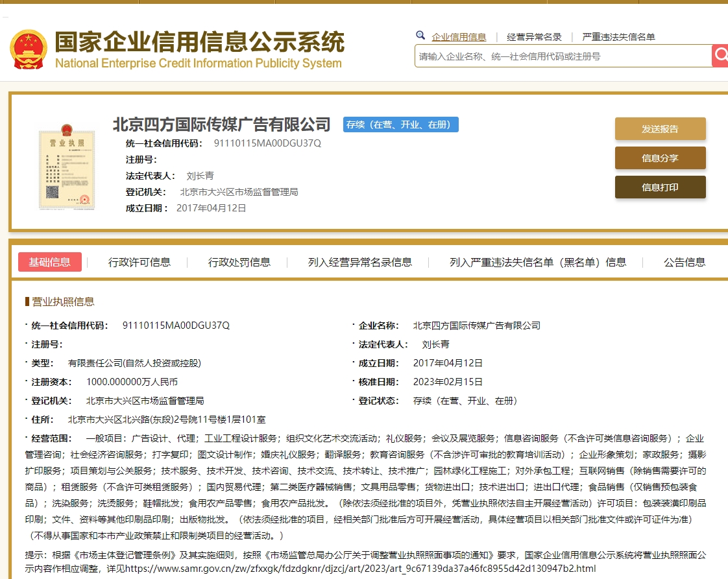Open the 列入严重违法失信名单（黑名单）信息 tab
This screenshot has width=728, height=579.
(538, 263)
